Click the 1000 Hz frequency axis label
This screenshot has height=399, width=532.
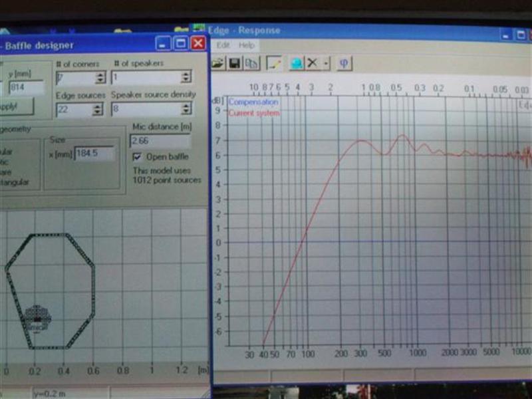coord(418,353)
